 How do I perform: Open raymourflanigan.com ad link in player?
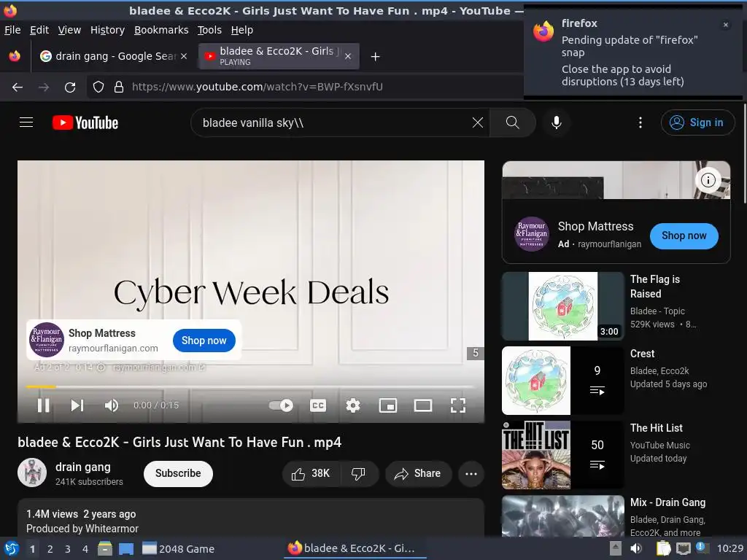coord(158,367)
